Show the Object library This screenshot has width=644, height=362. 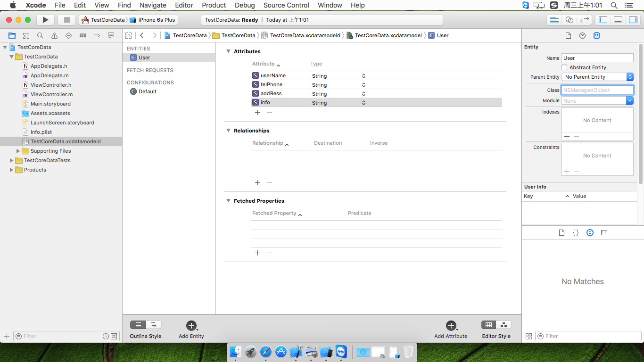(x=590, y=233)
